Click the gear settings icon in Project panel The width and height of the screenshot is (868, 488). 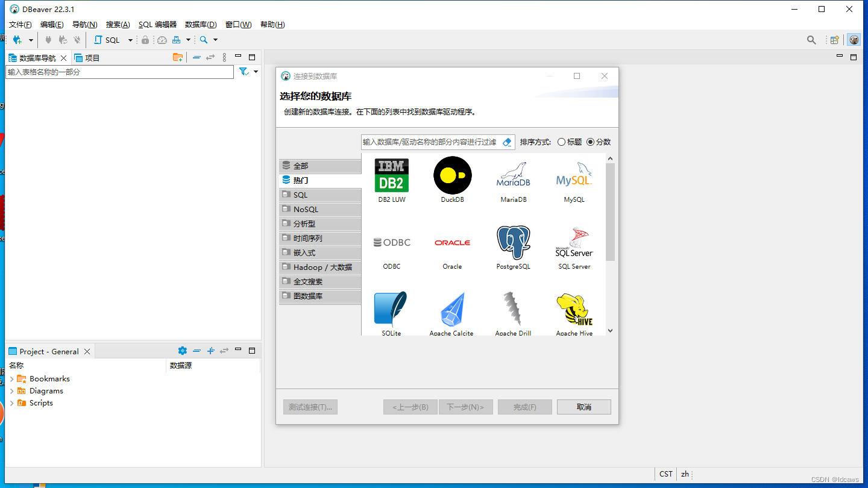[x=183, y=351]
